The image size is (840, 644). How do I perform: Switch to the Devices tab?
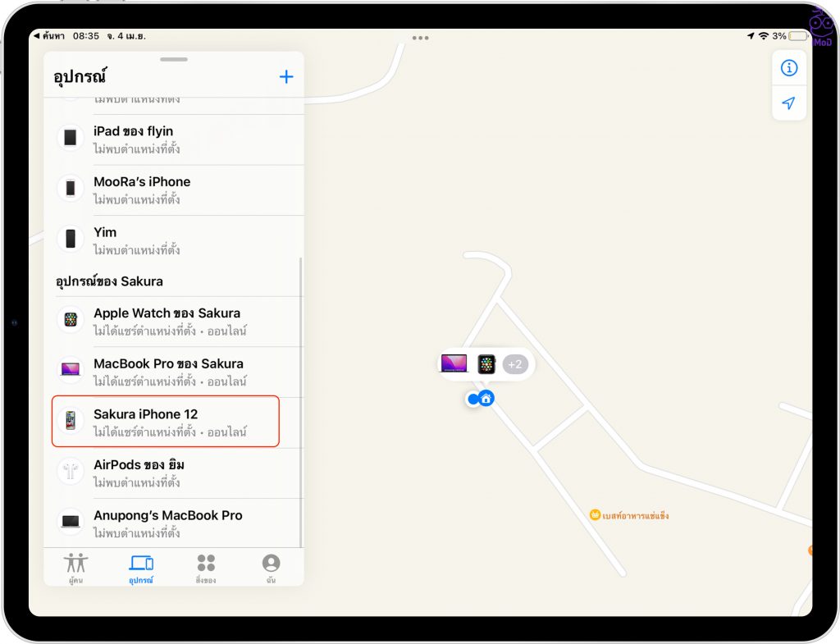pyautogui.click(x=141, y=568)
